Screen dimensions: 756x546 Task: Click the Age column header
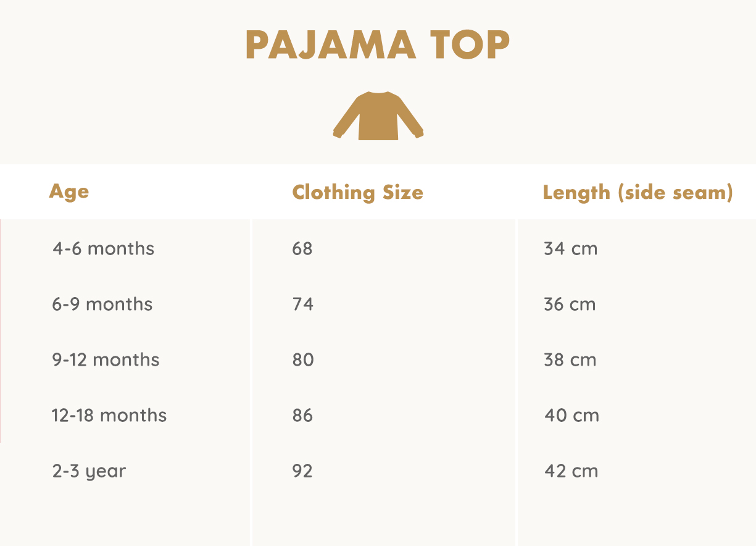(69, 191)
